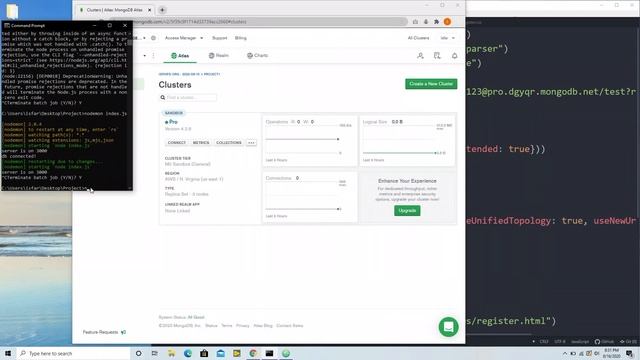
Task: Click the desktop file icon top-left
Action: point(12,11)
